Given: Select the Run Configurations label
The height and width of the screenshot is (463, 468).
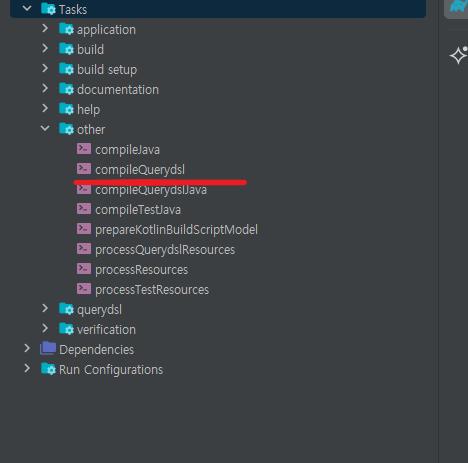Looking at the screenshot, I should point(111,370).
